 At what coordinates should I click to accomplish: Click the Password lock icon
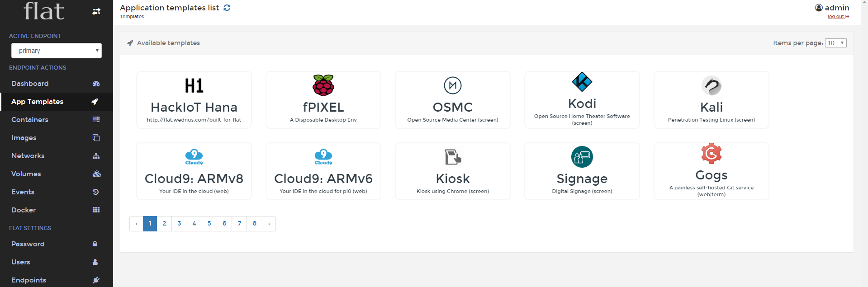95,244
